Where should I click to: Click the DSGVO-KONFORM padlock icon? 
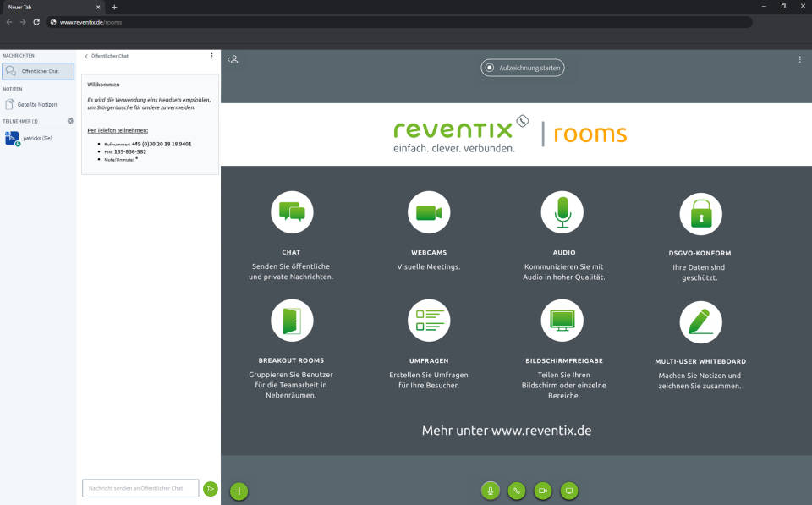click(x=700, y=214)
